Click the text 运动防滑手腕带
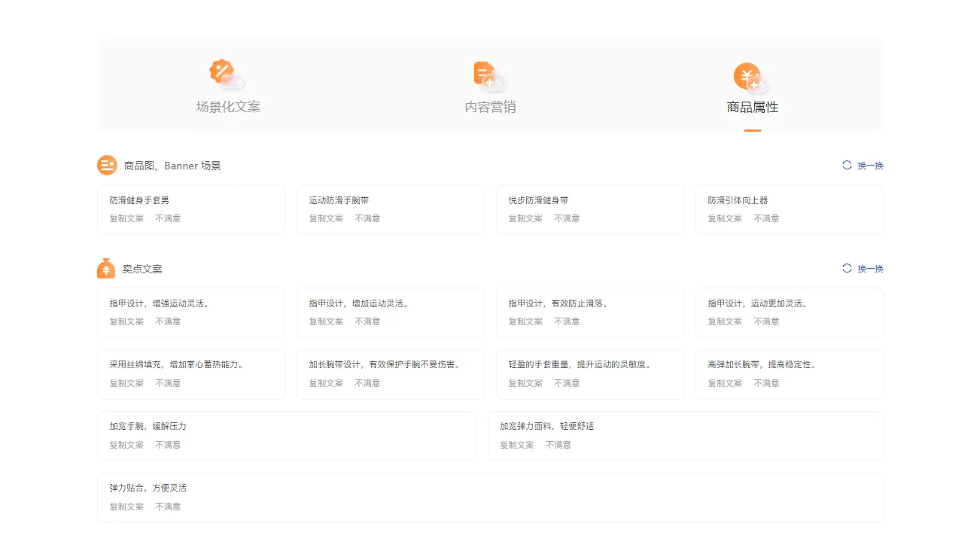Screen dimensions: 980x545 pos(339,200)
